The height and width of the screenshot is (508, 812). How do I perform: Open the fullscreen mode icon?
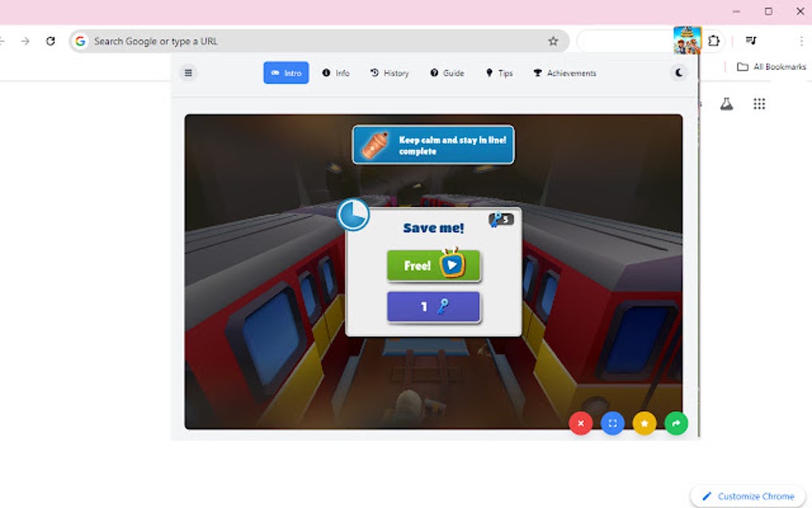[x=612, y=423]
